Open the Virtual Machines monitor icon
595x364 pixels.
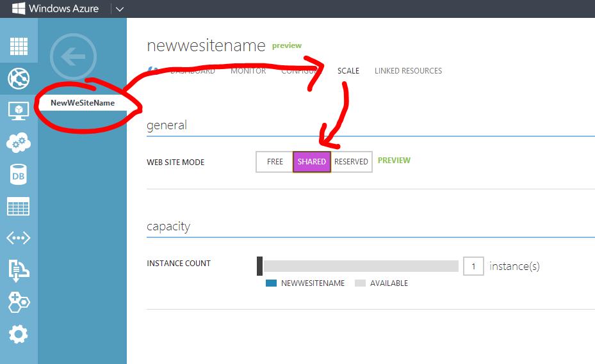[x=19, y=111]
